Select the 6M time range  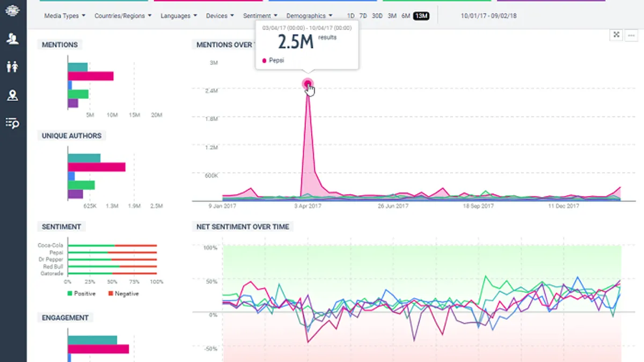click(406, 16)
